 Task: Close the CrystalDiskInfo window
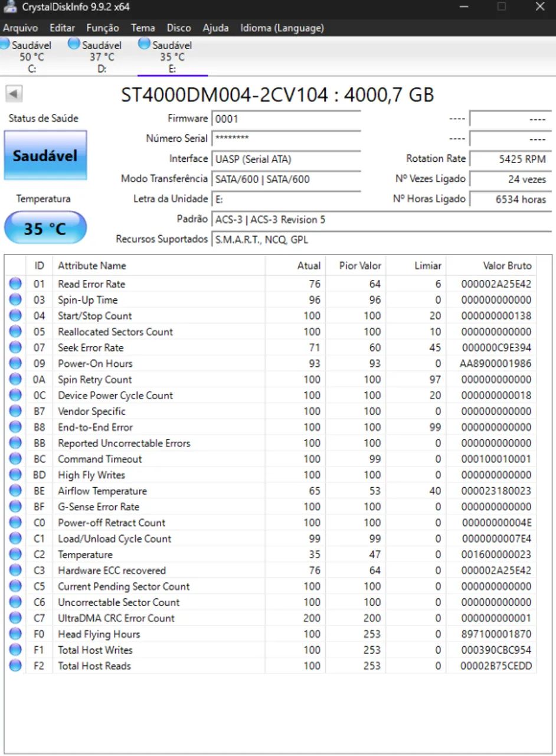point(540,8)
